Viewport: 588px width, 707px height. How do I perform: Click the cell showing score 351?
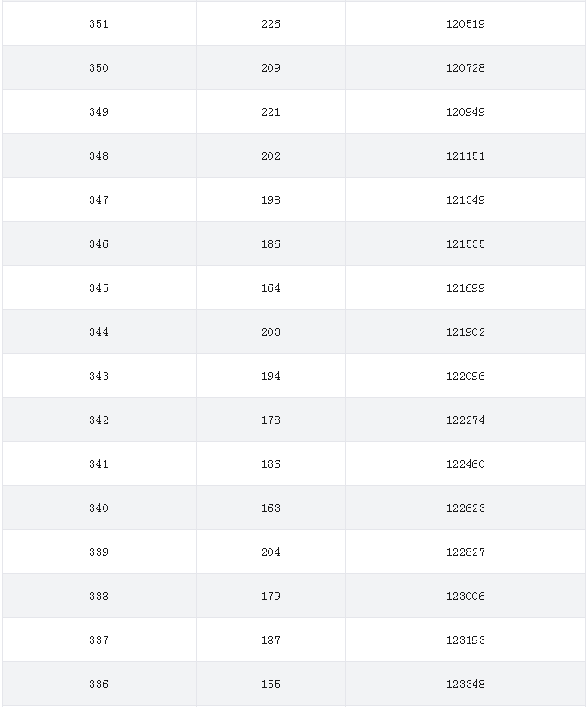click(98, 23)
